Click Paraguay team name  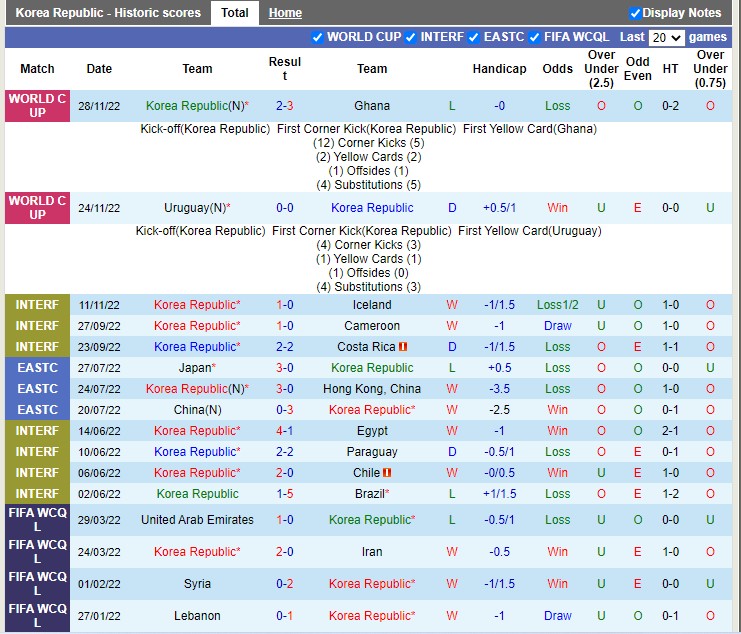pyautogui.click(x=372, y=452)
